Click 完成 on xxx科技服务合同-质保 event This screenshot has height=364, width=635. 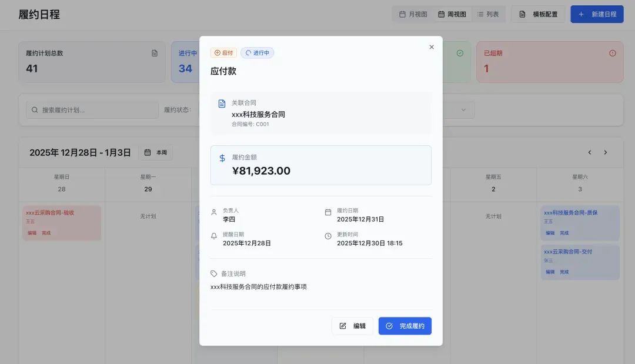click(564, 233)
